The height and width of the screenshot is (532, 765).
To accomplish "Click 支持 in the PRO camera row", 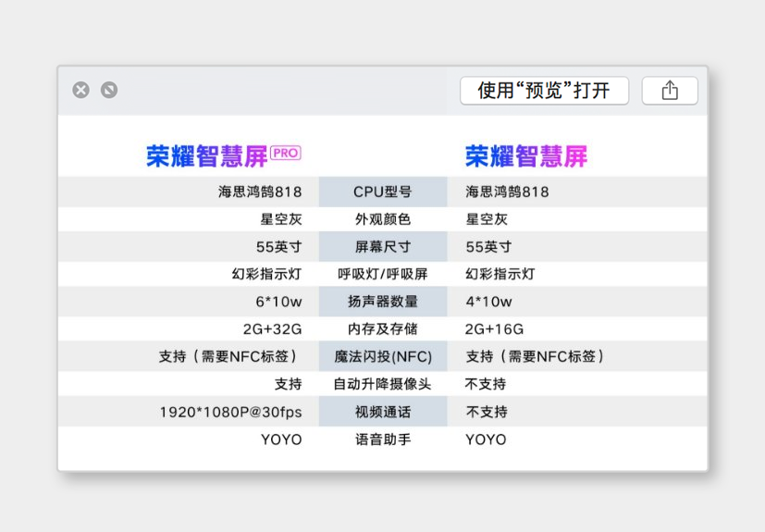I will coord(288,384).
